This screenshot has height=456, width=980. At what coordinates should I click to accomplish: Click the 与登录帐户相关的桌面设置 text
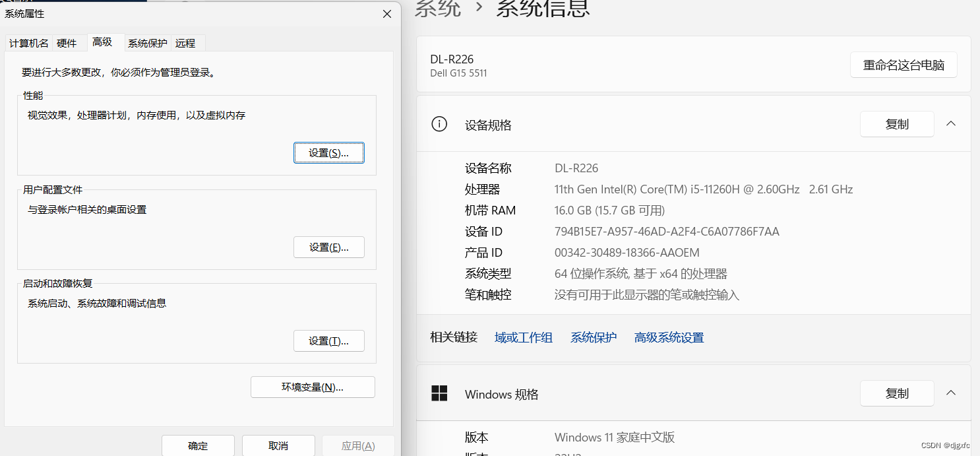coord(87,210)
